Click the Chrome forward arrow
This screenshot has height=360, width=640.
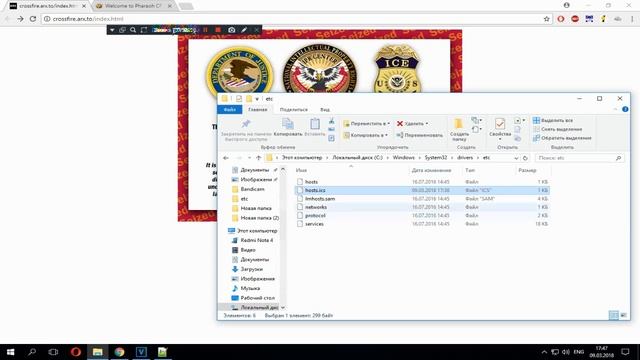tap(20, 19)
